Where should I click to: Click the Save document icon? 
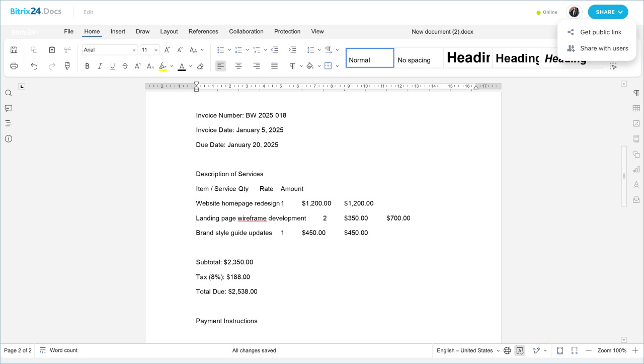click(x=14, y=50)
